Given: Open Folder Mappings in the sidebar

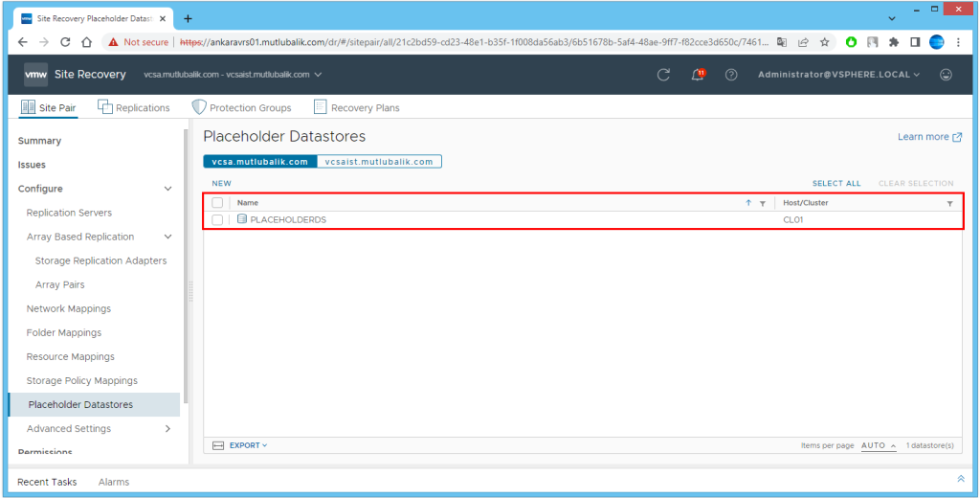Looking at the screenshot, I should pos(64,333).
